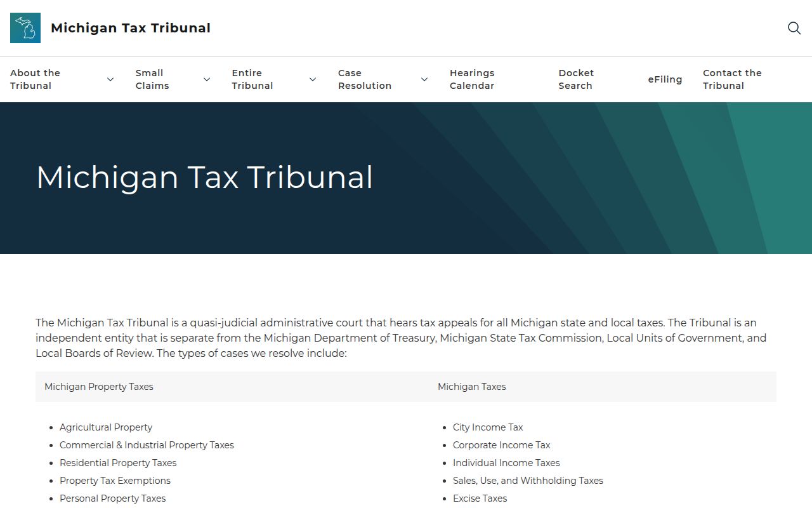Viewport: 812px width, 508px height.
Task: Expand the Entire Tribunal chevron
Action: point(313,79)
